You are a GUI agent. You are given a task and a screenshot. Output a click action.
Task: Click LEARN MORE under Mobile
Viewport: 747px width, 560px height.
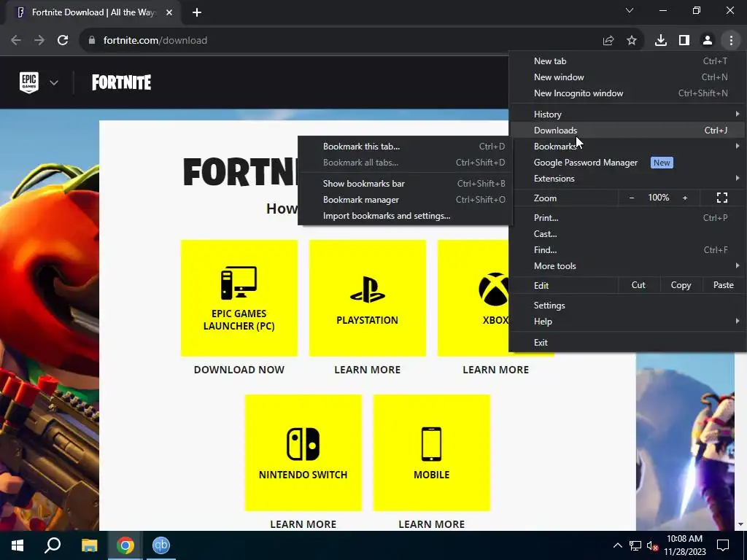coord(432,524)
